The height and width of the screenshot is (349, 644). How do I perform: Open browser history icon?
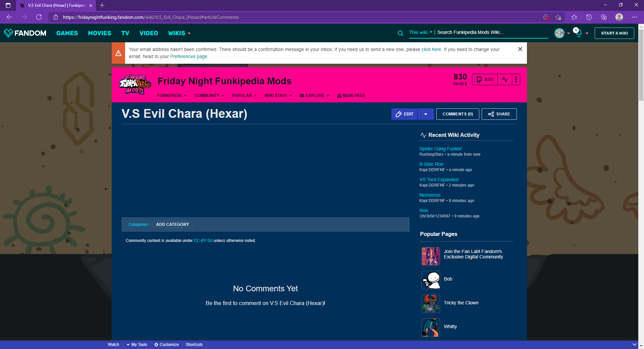pyautogui.click(x=589, y=17)
